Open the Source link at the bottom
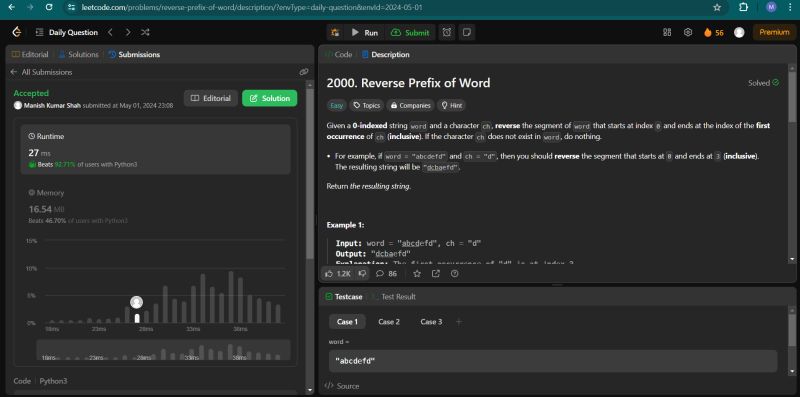This screenshot has height=397, width=800. tap(342, 386)
